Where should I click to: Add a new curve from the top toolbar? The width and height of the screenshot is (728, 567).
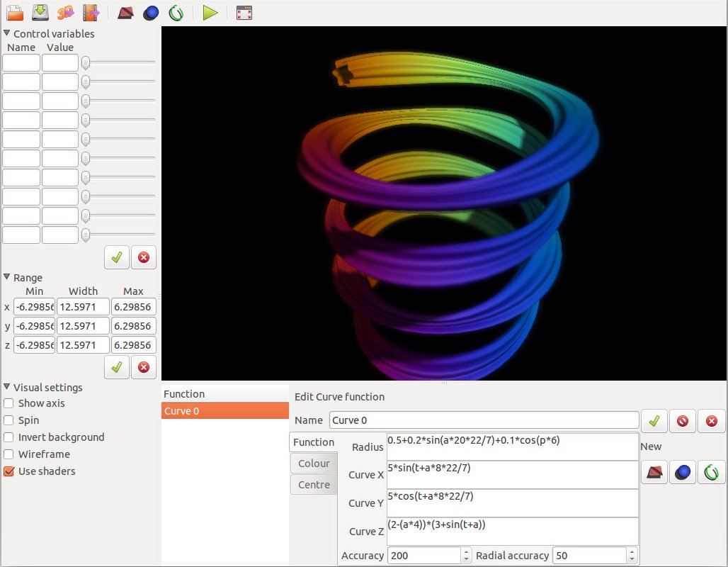176,13
